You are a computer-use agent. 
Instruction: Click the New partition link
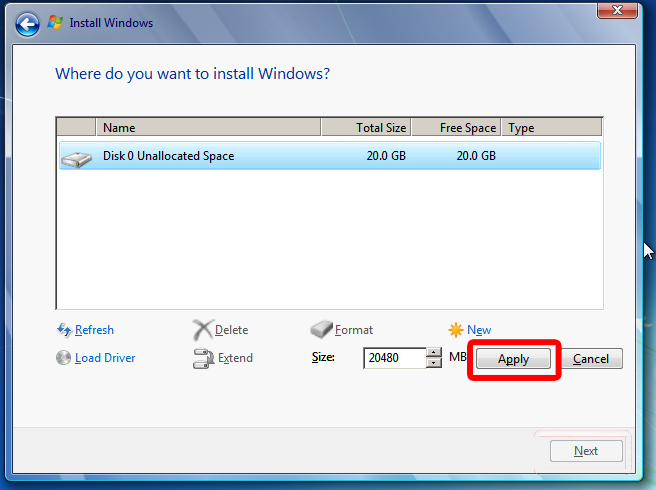pyautogui.click(x=479, y=330)
